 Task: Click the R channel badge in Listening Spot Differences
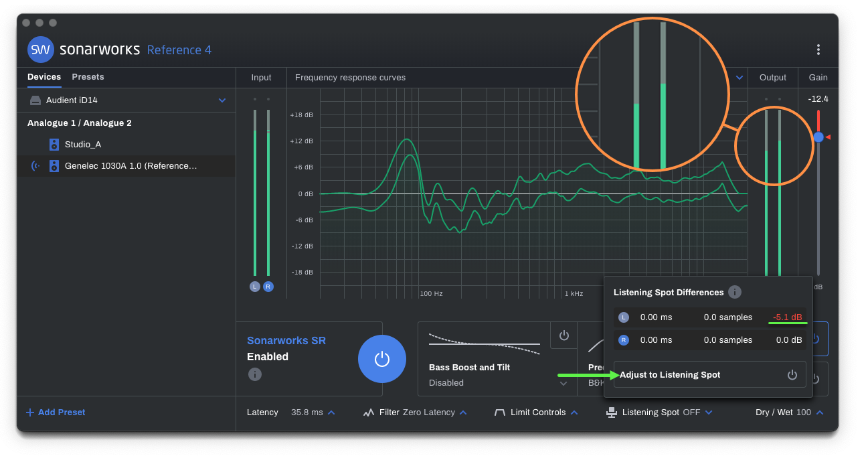click(624, 339)
